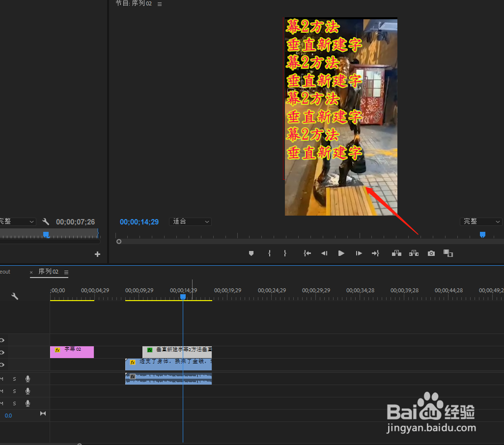
Task: Open the right 完整 playback resolution dropdown
Action: click(481, 222)
